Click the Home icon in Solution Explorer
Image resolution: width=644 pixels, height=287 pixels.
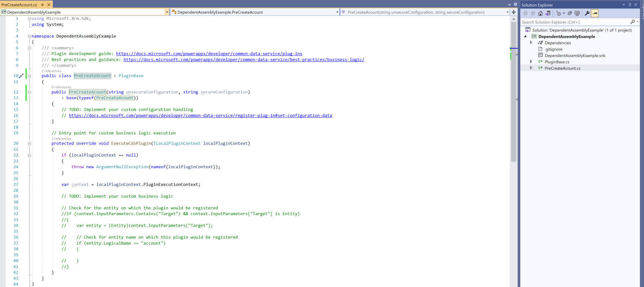tap(540, 13)
